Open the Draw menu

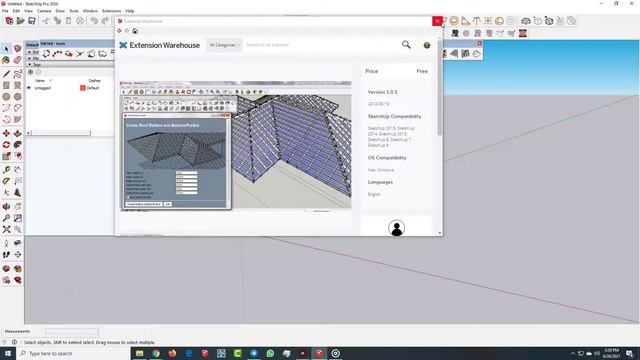tap(60, 11)
